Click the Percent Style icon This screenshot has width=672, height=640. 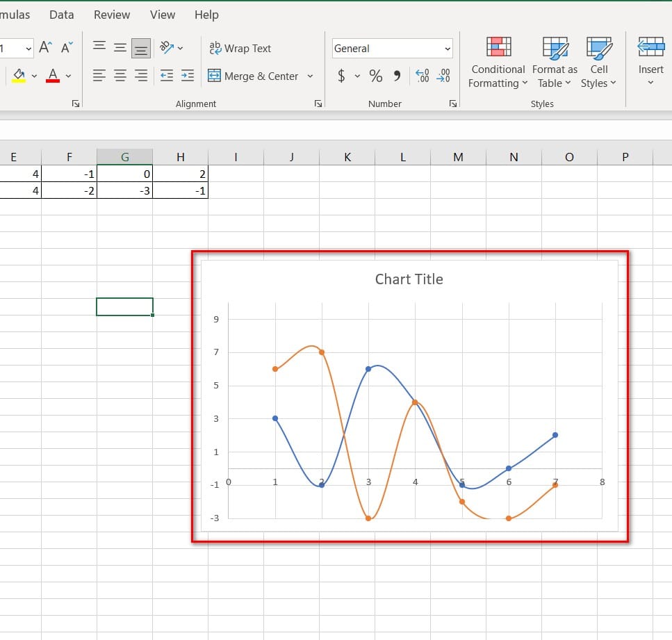point(376,76)
